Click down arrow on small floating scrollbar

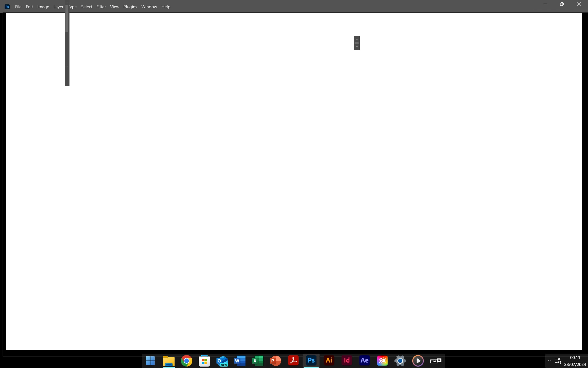(357, 47)
